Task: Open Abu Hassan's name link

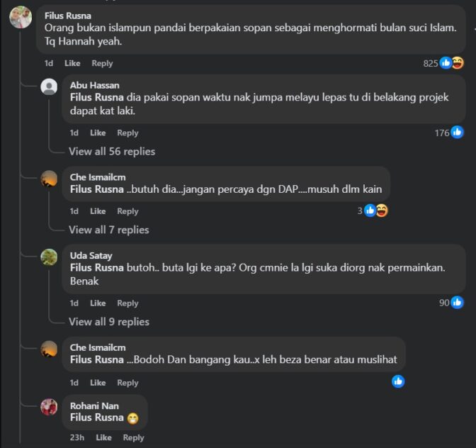Action: click(x=95, y=85)
